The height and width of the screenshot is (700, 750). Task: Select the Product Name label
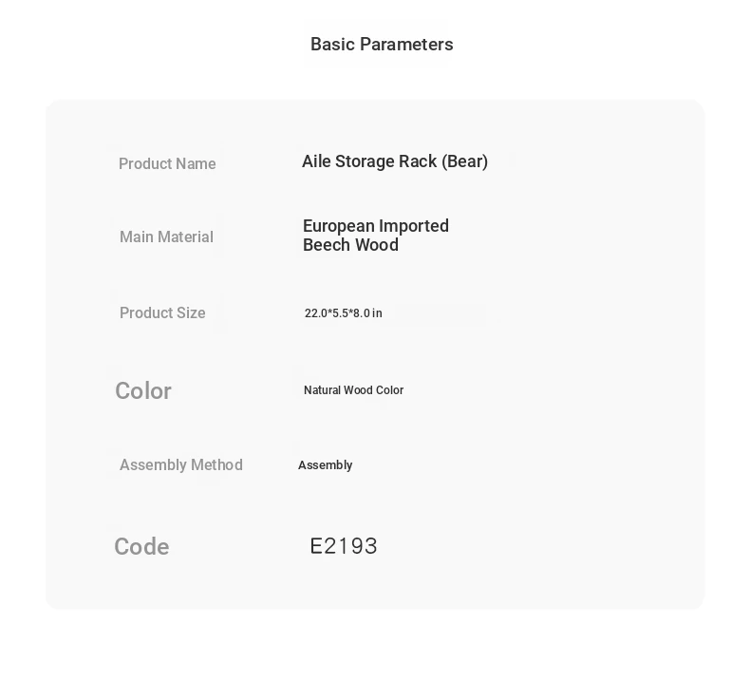[167, 163]
